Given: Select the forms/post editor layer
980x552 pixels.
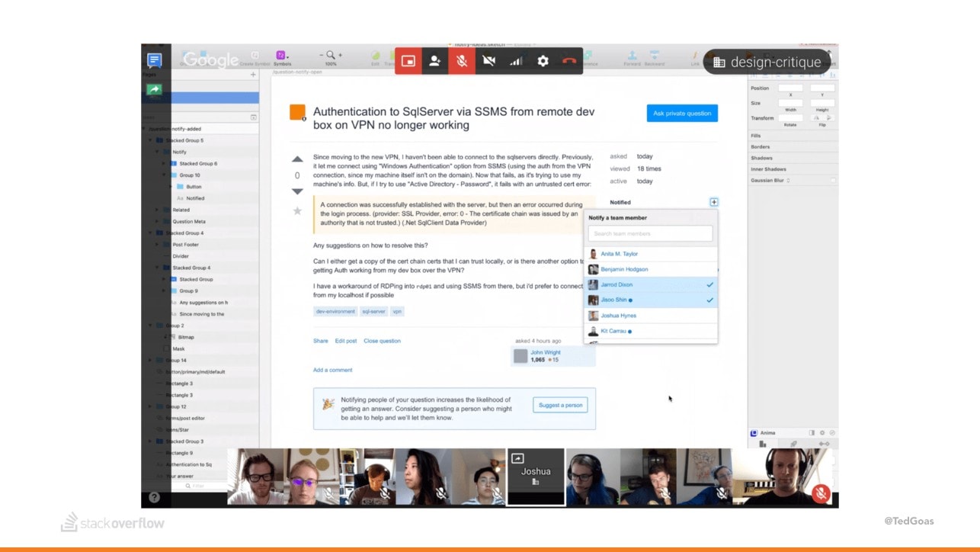Looking at the screenshot, I should pos(185,418).
